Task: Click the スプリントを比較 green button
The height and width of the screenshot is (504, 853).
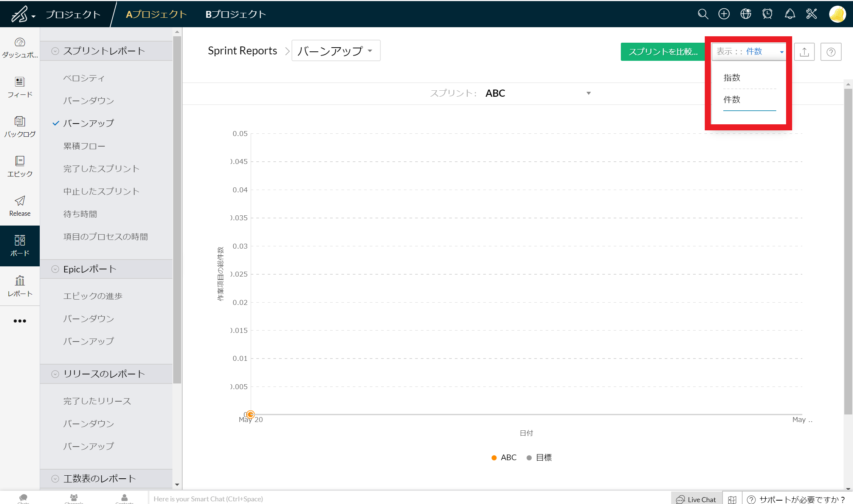Action: 663,52
